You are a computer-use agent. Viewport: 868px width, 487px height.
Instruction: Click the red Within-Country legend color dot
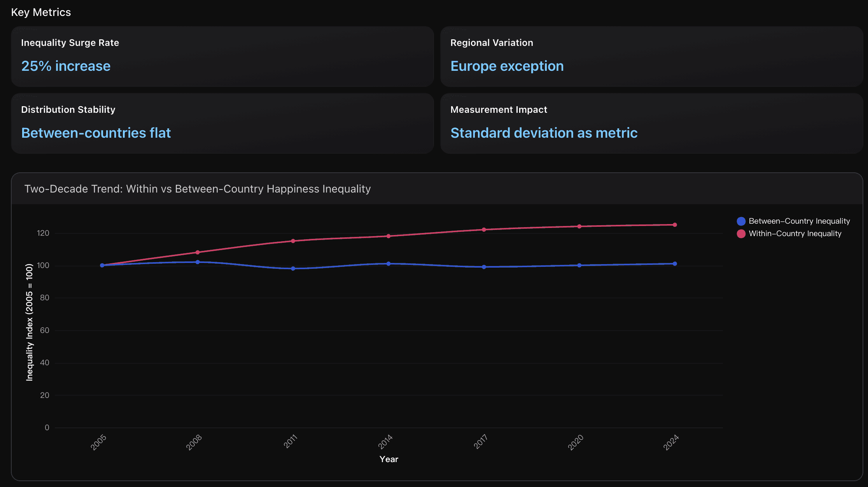[741, 234]
